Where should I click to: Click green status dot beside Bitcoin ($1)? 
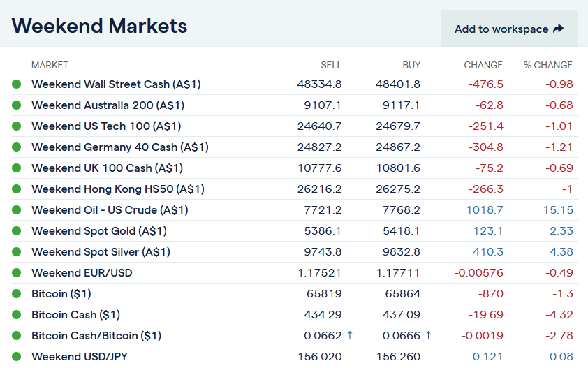(x=17, y=294)
